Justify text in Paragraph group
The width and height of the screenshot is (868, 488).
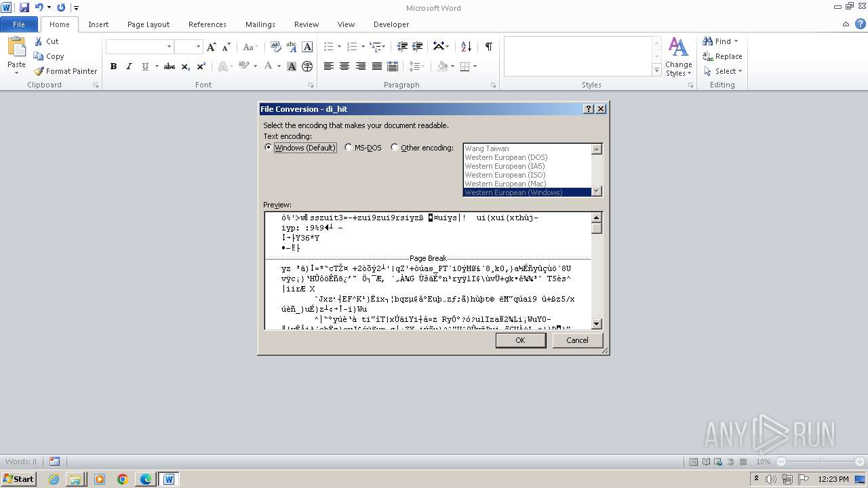(x=376, y=66)
